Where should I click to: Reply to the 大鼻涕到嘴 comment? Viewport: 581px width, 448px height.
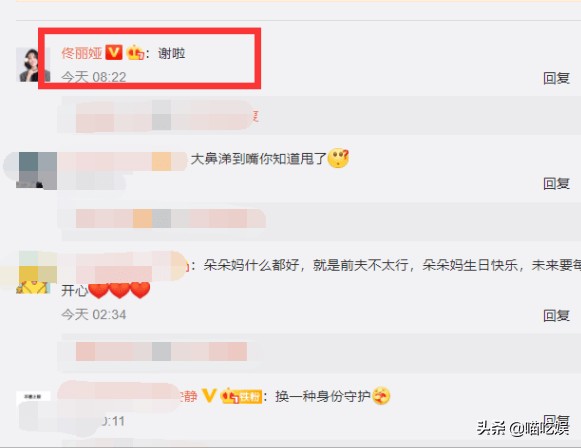556,183
